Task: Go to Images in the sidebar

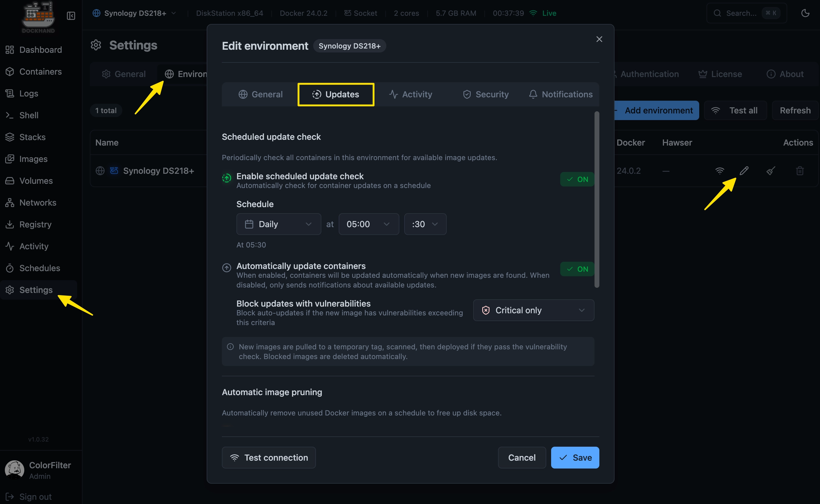Action: 39,159
